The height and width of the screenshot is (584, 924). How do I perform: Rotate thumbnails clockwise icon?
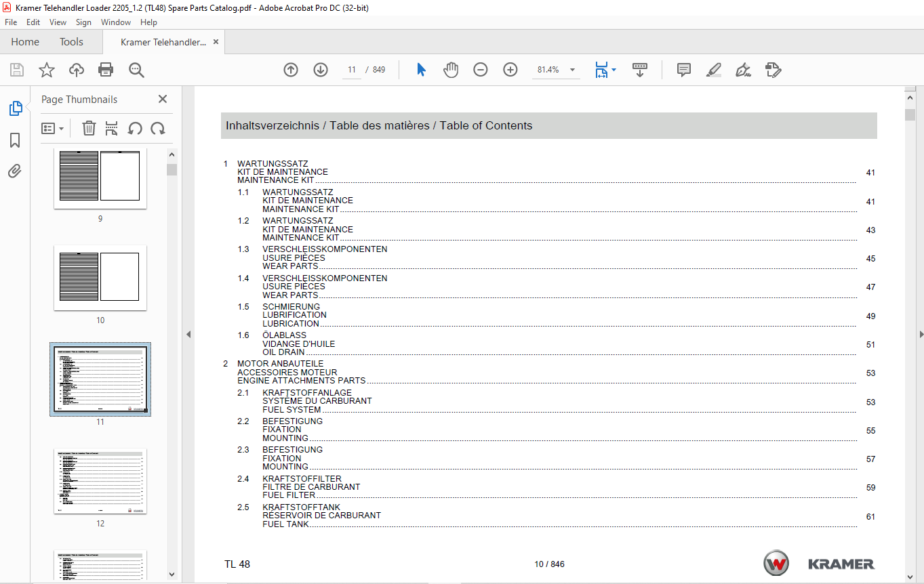click(158, 128)
